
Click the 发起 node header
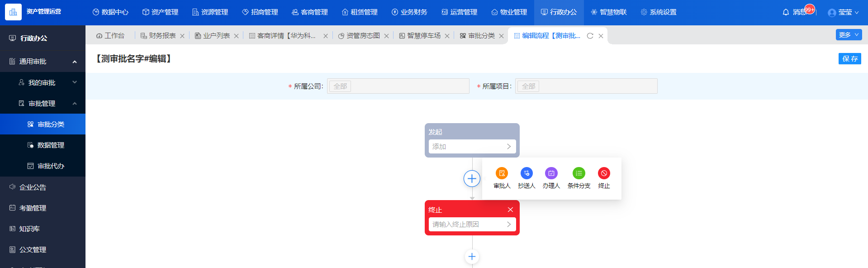[472, 132]
